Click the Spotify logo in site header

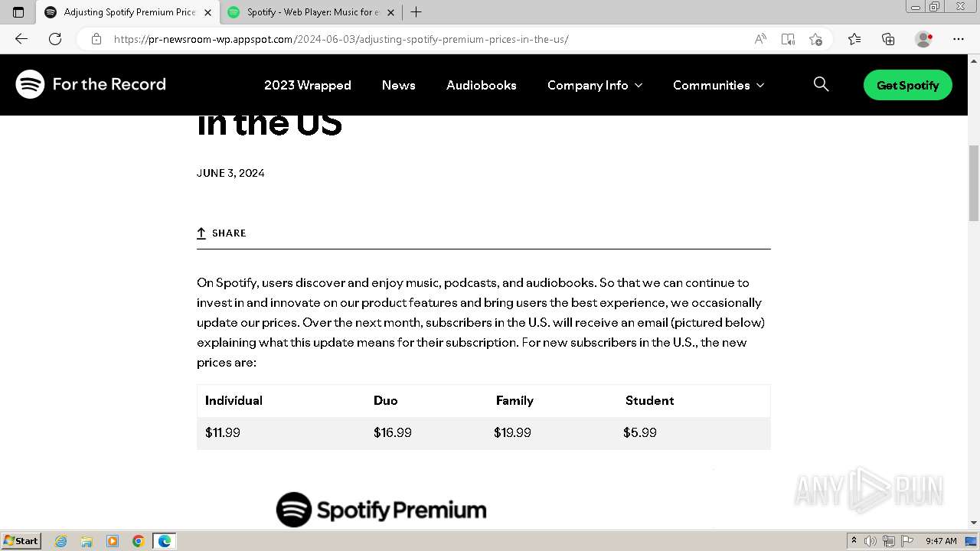31,85
